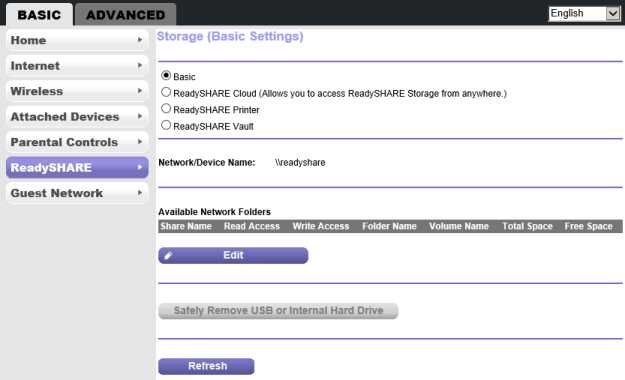Select the ReadySHARE Printer radio option
Screen dimensions: 625x380
166,108
